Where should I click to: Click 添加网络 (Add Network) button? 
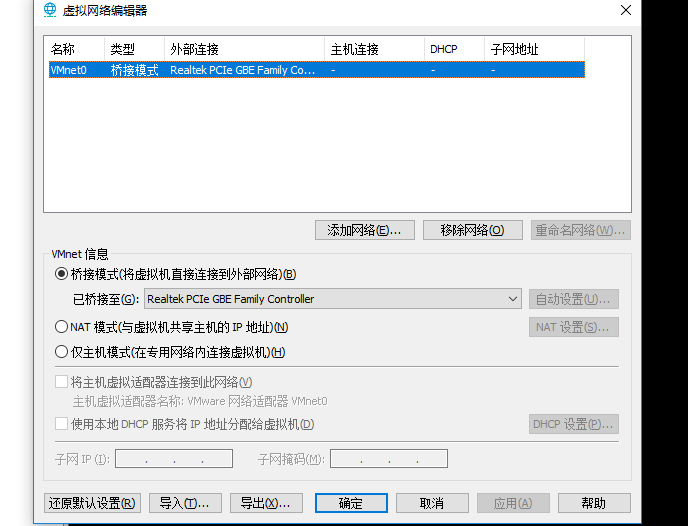[365, 230]
